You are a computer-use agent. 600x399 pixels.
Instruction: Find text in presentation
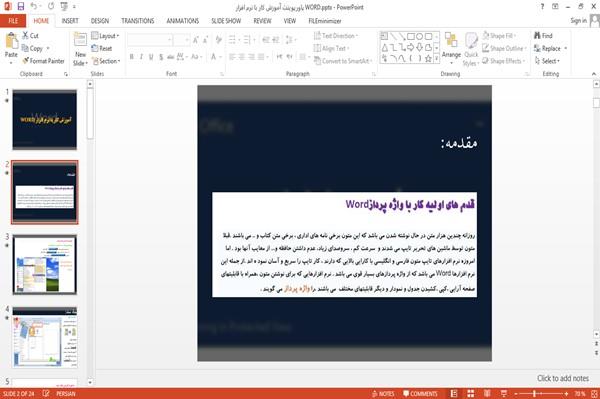pyautogui.click(x=543, y=36)
